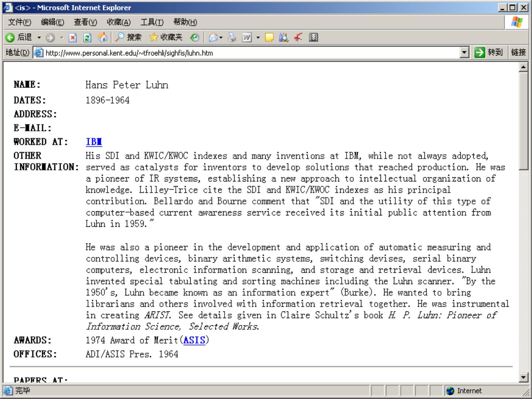
Task: Minimize the Internet Explorer window
Action: (x=503, y=7)
